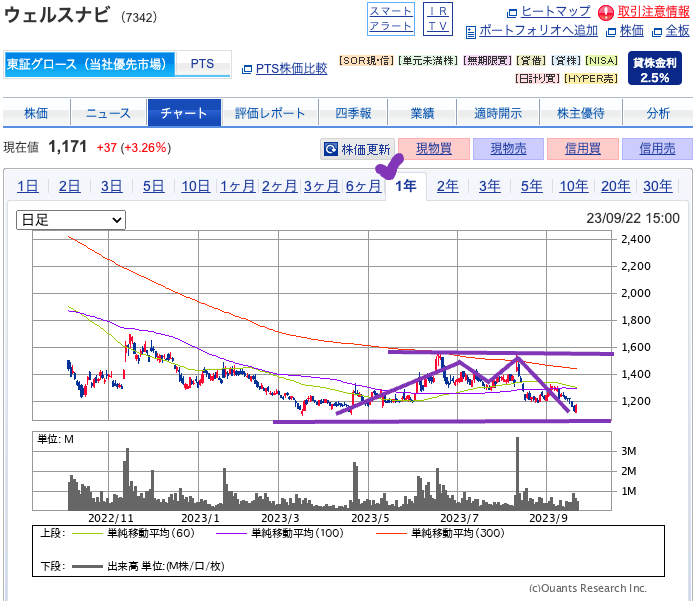The image size is (698, 601).
Task: Open the 業績 tab
Action: [422, 113]
